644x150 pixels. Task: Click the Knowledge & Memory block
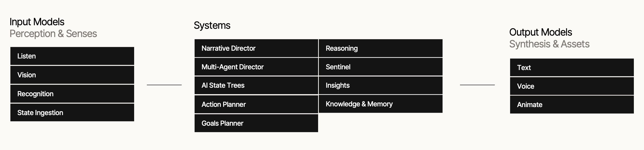click(x=380, y=104)
